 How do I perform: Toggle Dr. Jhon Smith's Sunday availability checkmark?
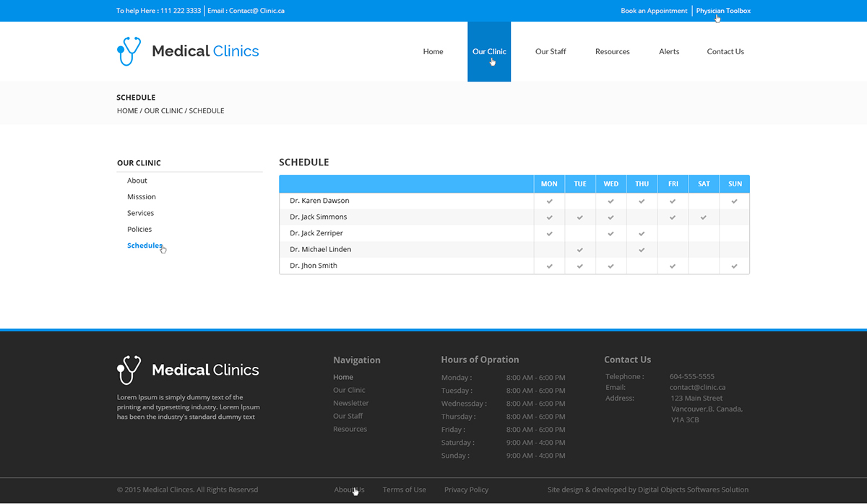coord(734,265)
